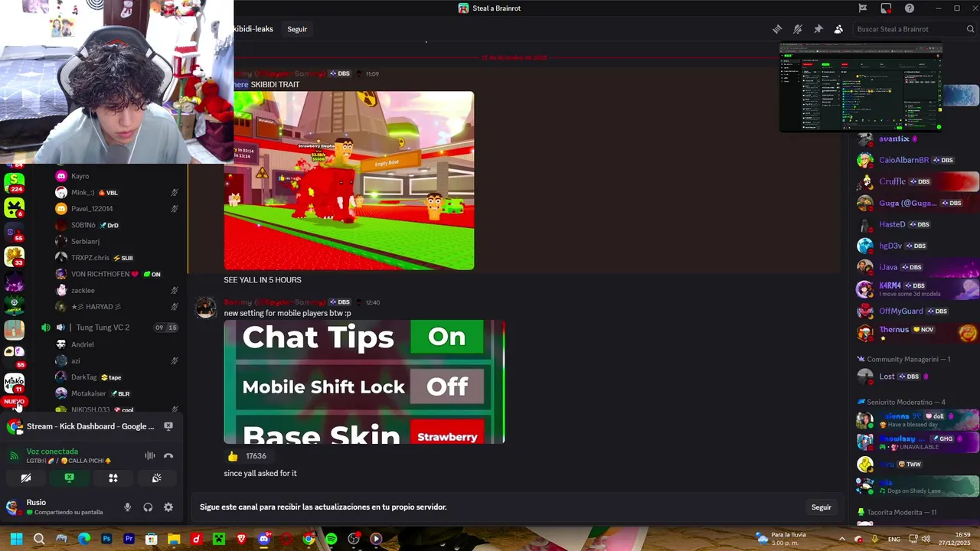Launch Premiere Pro from the taskbar

129,539
